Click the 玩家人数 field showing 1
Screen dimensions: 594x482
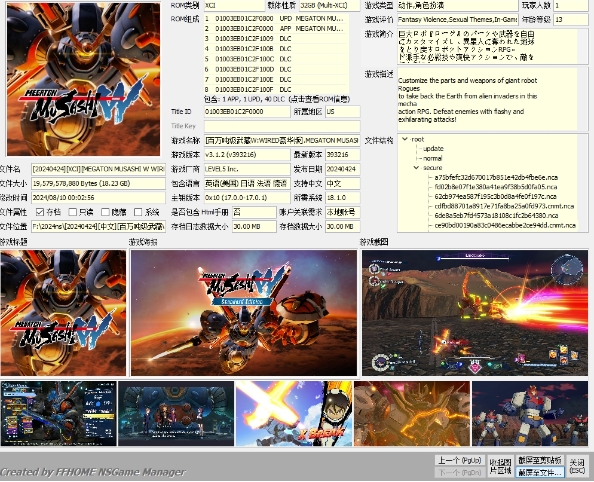[571, 5]
